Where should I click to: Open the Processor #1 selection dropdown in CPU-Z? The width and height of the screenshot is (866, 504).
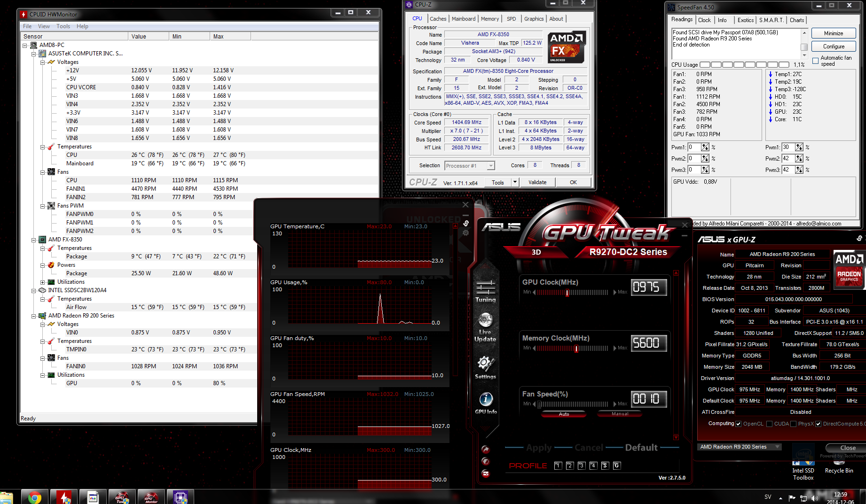470,166
